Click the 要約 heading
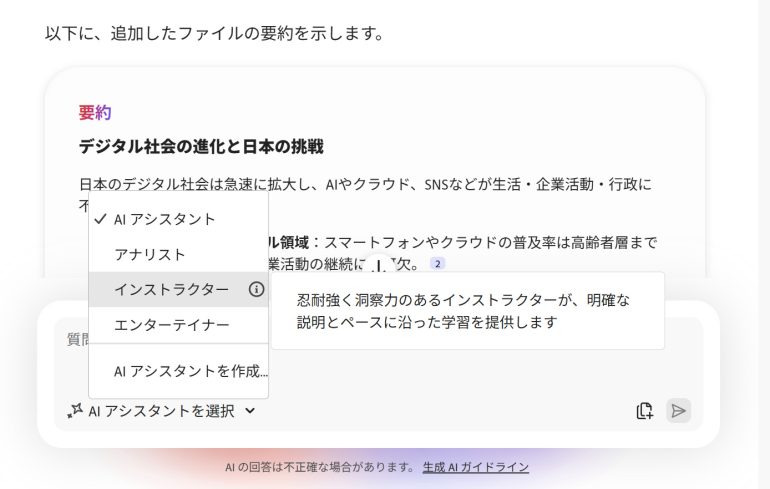Screen dimensions: 770x489 click(x=95, y=113)
